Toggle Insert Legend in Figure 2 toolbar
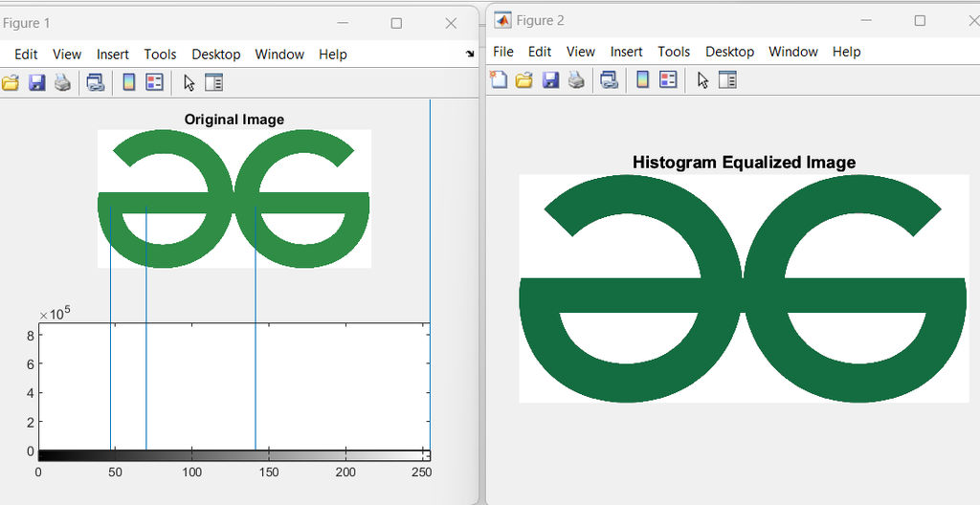Viewport: 980px width, 505px height. tap(668, 80)
